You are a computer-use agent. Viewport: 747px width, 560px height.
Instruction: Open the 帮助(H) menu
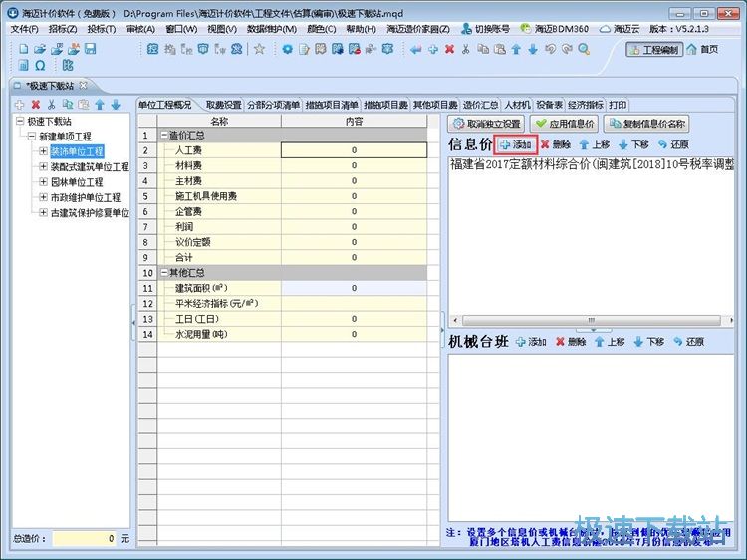362,29
